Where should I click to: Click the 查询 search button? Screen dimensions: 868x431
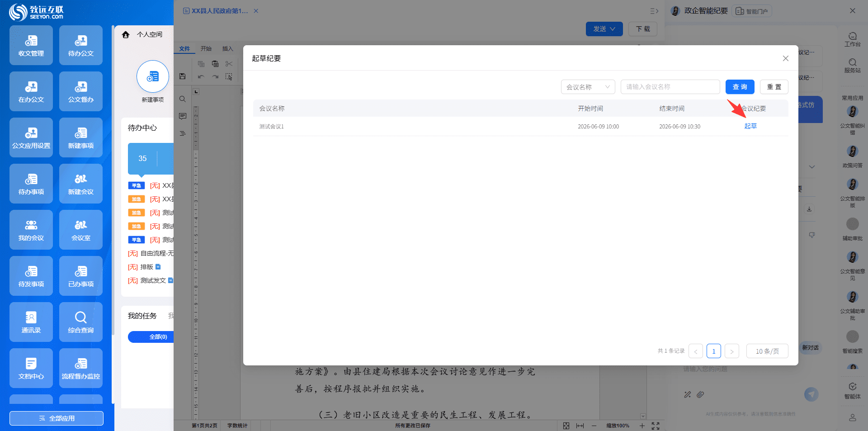pyautogui.click(x=740, y=87)
